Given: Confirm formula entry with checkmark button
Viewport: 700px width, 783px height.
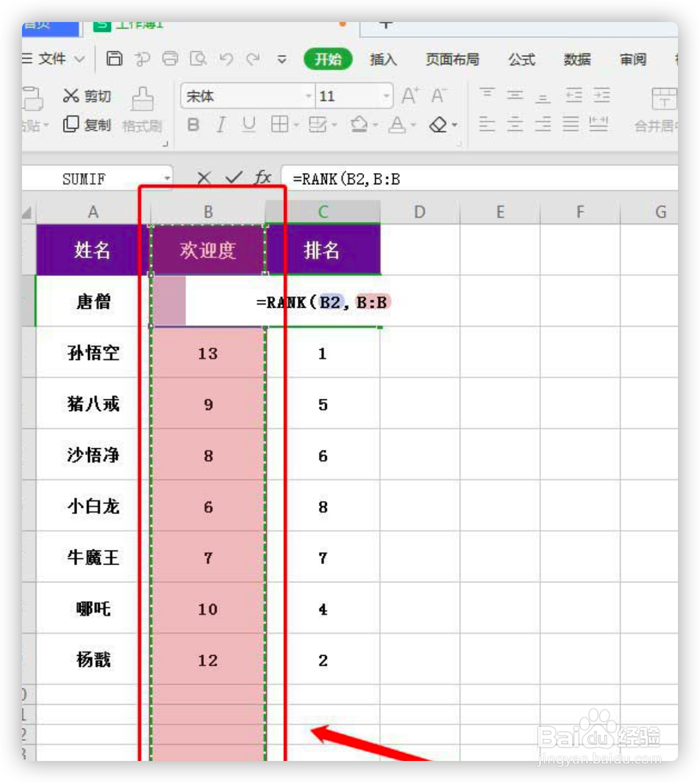Looking at the screenshot, I should tap(234, 178).
